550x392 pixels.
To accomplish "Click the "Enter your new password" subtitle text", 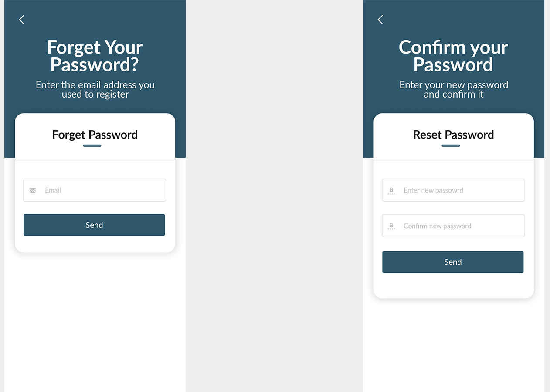I will click(x=454, y=89).
